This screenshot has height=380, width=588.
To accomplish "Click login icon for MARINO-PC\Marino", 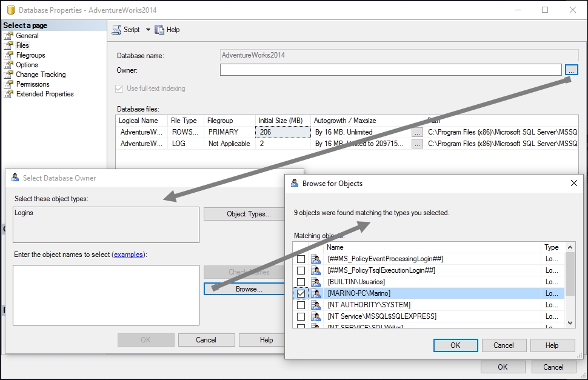I will (x=316, y=293).
